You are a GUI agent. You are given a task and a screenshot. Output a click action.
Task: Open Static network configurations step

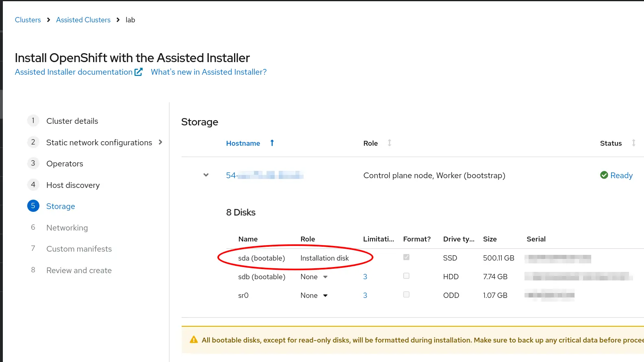pyautogui.click(x=99, y=142)
